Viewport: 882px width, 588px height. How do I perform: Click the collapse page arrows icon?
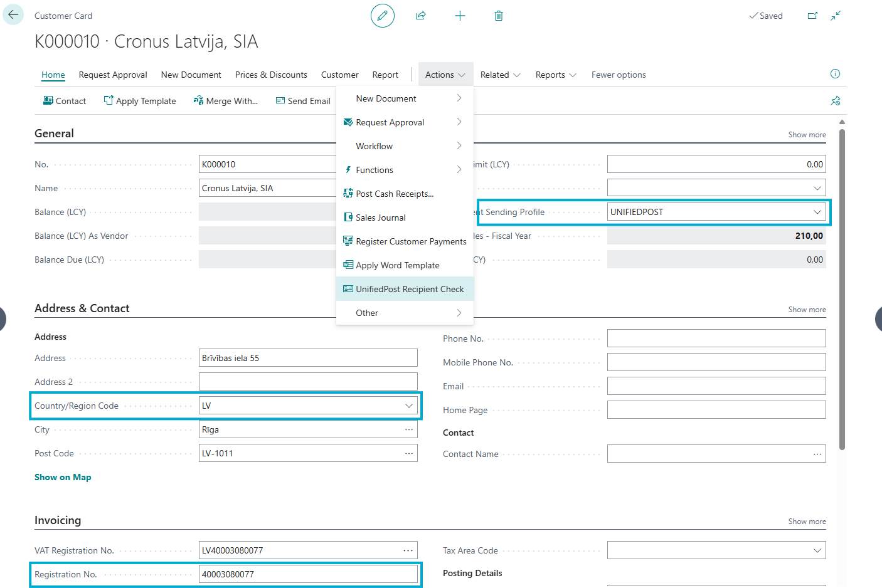836,16
